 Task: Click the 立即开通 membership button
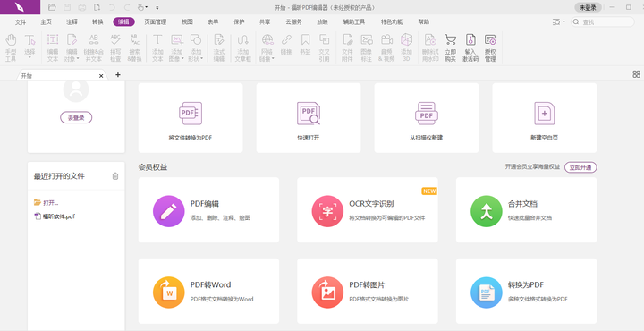[580, 167]
